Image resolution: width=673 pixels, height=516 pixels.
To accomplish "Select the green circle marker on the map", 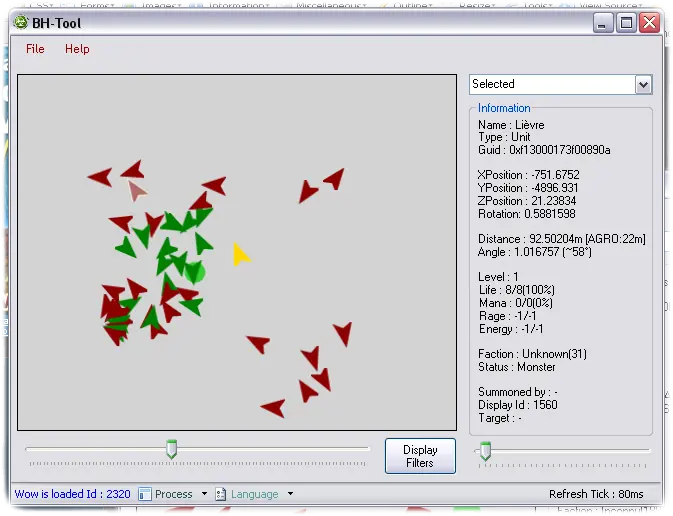I will (x=195, y=272).
